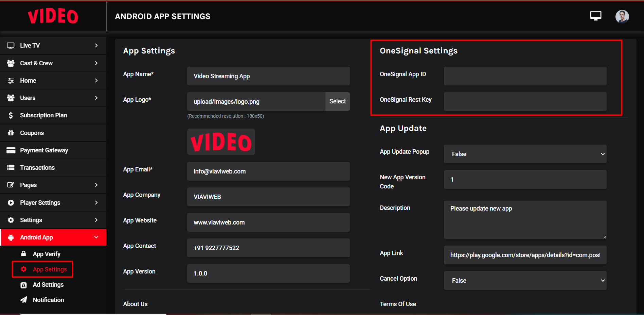Click the Subscription Plan dollar icon
The height and width of the screenshot is (315, 644).
click(x=11, y=115)
